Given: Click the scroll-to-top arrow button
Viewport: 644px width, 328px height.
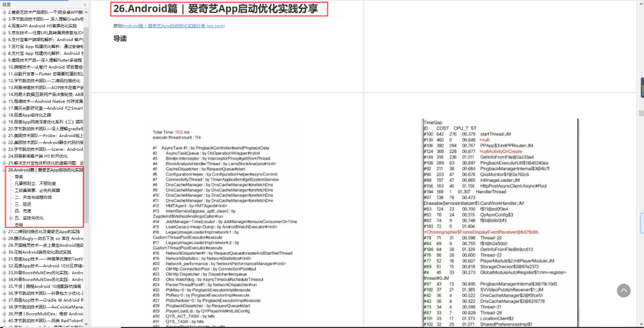Looking at the screenshot, I should [x=624, y=290].
